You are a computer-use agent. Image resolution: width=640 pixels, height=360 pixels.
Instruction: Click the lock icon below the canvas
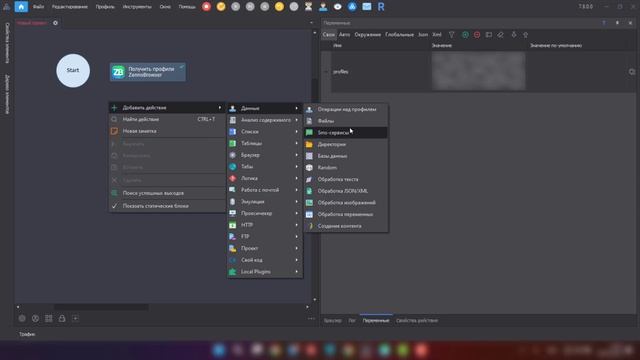tap(62, 318)
